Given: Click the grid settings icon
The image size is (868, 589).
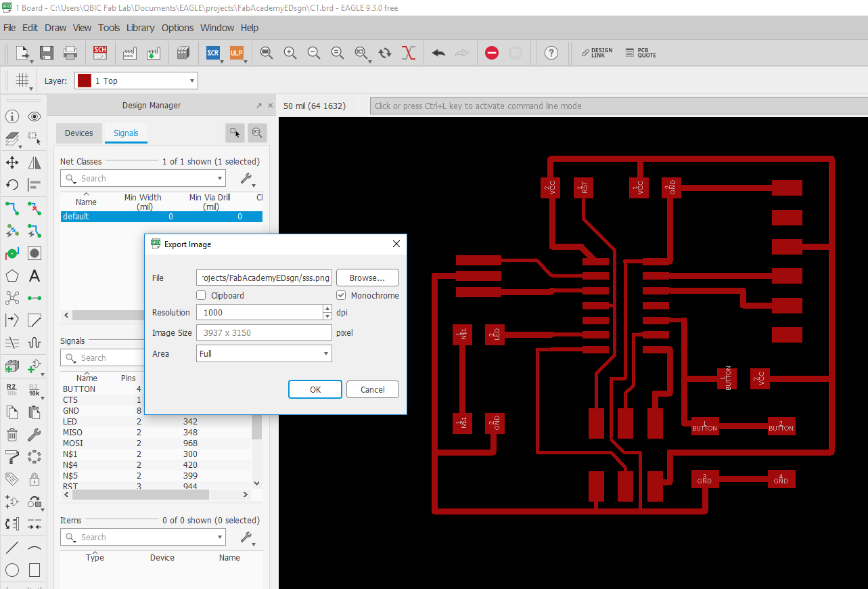Looking at the screenshot, I should coord(22,81).
